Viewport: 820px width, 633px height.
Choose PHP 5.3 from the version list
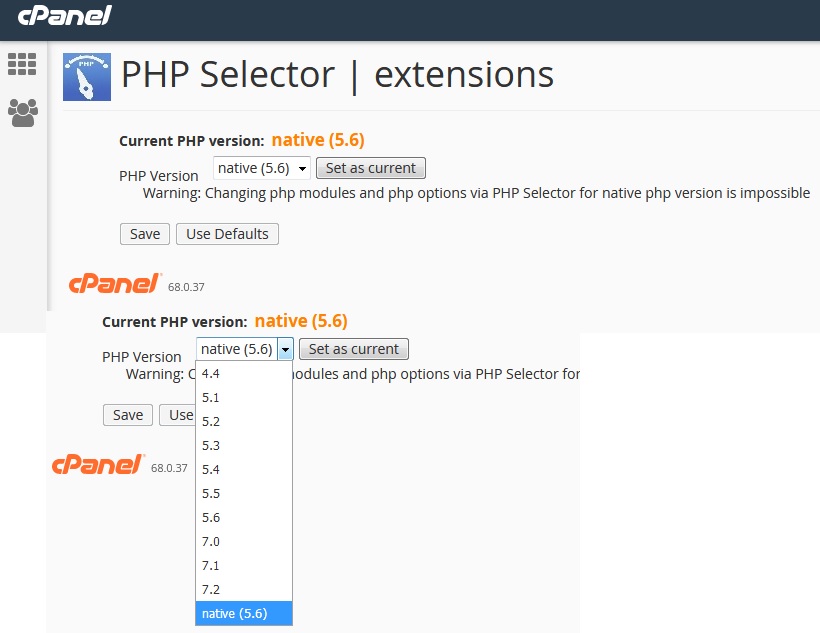(x=244, y=446)
